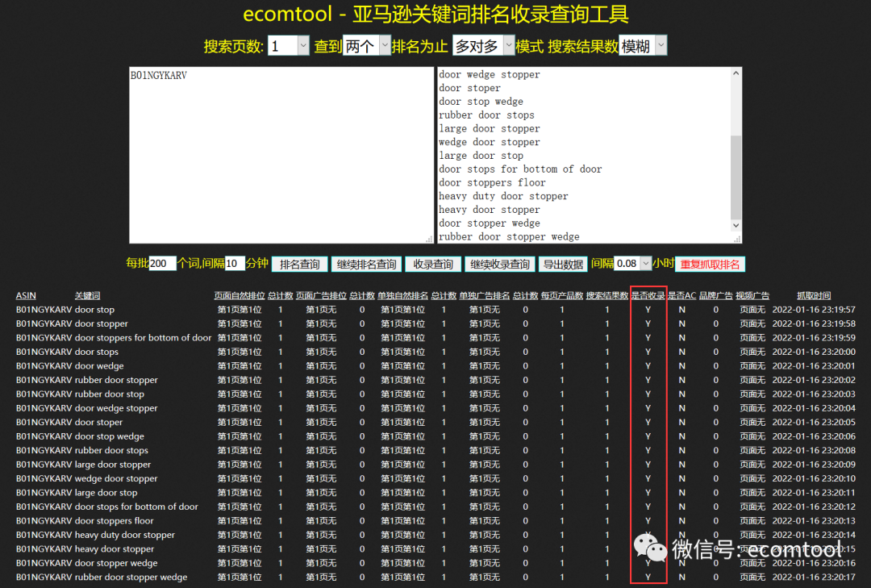Select the 'B01NGYKARV door stop' row text
Viewport: 871px width, 588px height.
coord(65,310)
